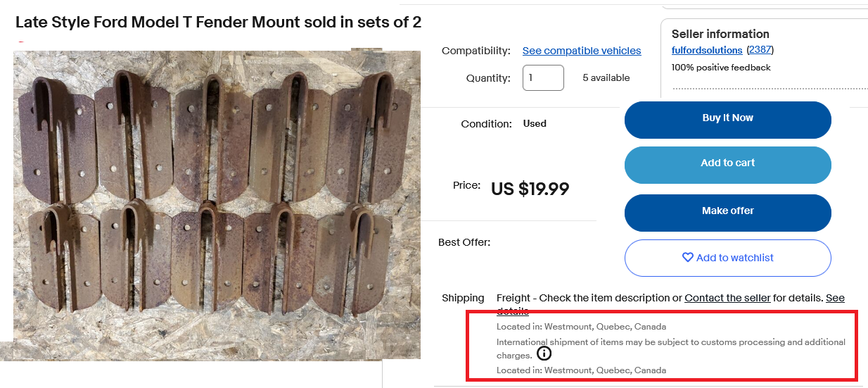Open the 2387 seller feedback score
This screenshot has width=868, height=388.
[760, 50]
